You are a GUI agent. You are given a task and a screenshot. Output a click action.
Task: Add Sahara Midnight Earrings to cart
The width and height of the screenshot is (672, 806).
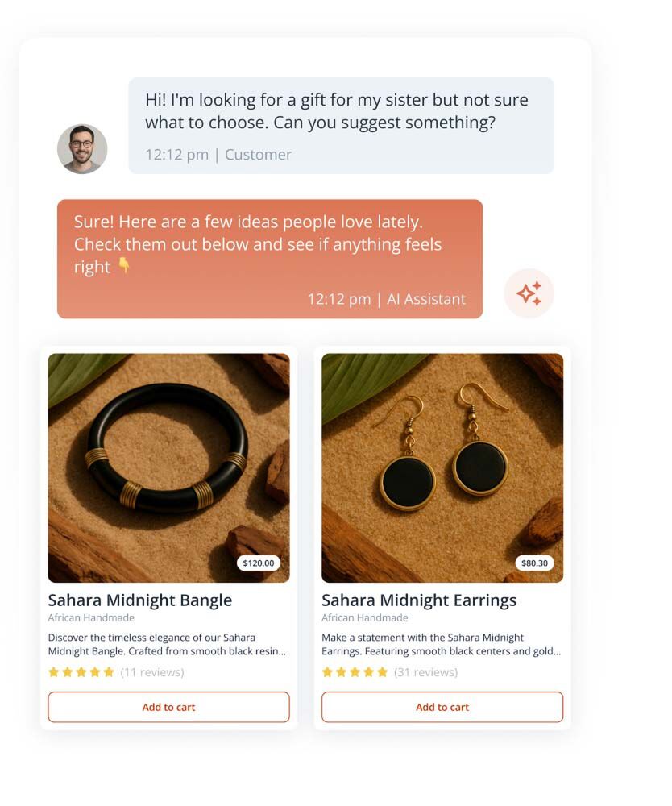point(442,707)
